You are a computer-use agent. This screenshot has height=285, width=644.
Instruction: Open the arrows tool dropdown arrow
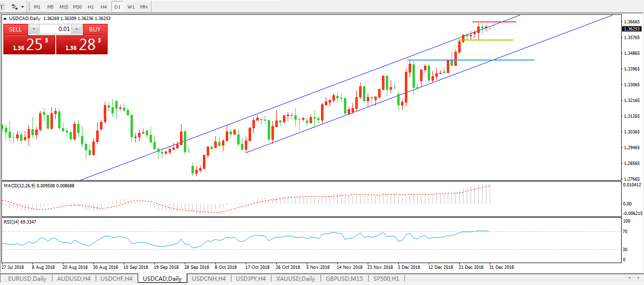(22, 7)
